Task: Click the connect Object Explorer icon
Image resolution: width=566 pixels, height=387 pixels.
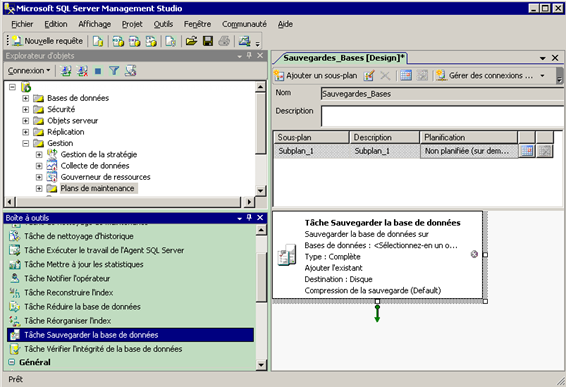Action: click(65, 71)
